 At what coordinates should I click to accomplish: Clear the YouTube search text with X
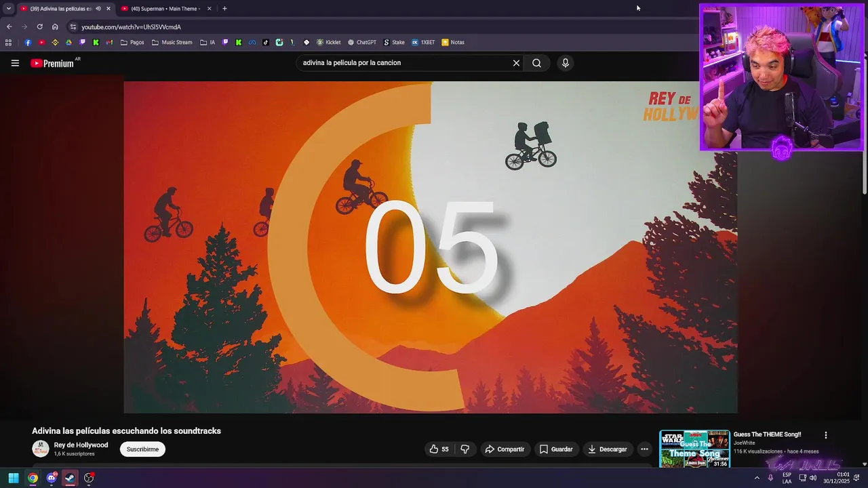point(516,63)
